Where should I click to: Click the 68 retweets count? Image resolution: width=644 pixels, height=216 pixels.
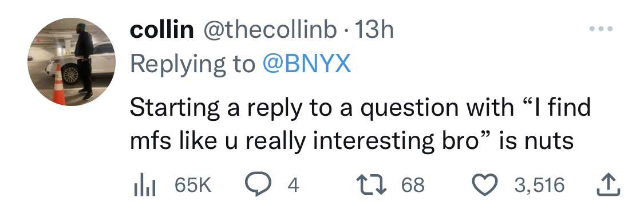[x=412, y=184]
